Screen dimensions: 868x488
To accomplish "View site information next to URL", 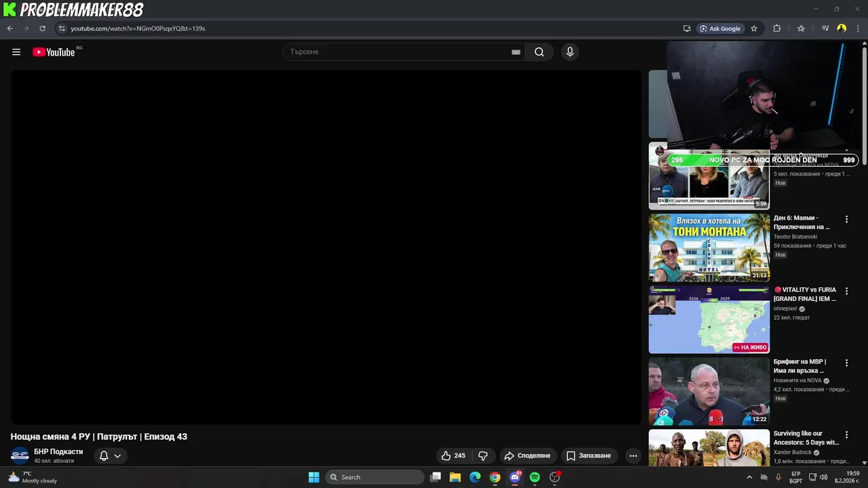I will 62,28.
